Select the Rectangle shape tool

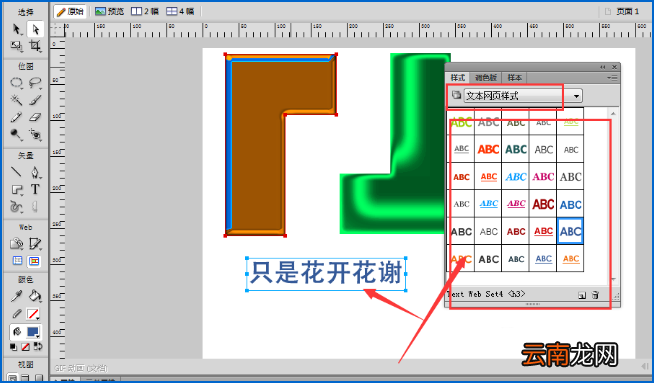(17, 190)
